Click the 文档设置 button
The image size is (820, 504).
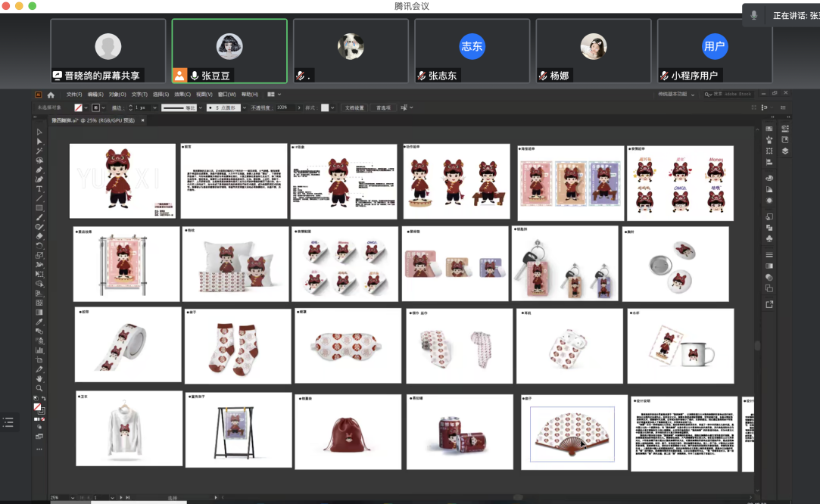pos(354,108)
